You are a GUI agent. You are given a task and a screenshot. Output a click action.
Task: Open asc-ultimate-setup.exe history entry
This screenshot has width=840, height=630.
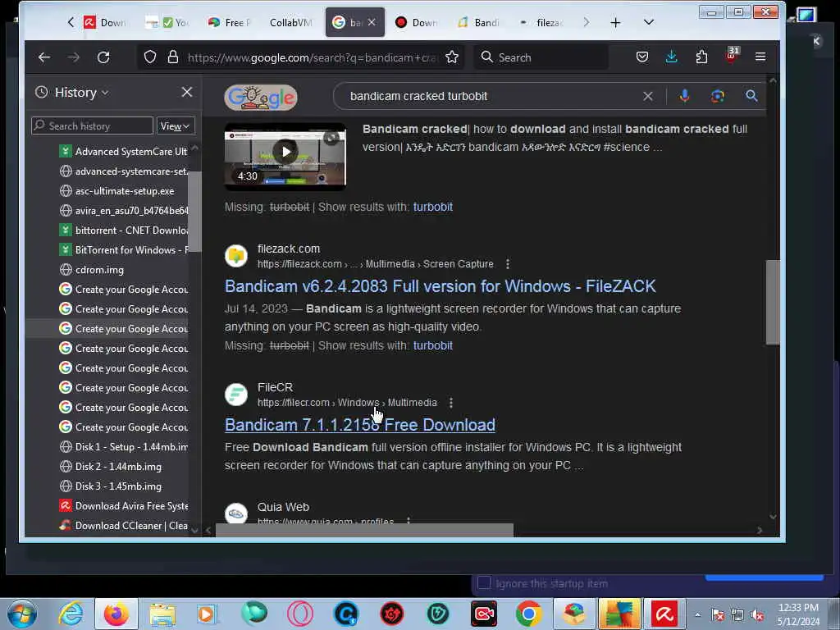pos(116,191)
